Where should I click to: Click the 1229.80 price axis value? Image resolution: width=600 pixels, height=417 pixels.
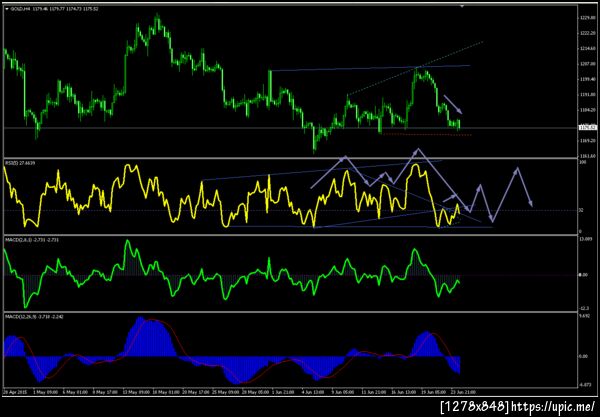(x=587, y=17)
